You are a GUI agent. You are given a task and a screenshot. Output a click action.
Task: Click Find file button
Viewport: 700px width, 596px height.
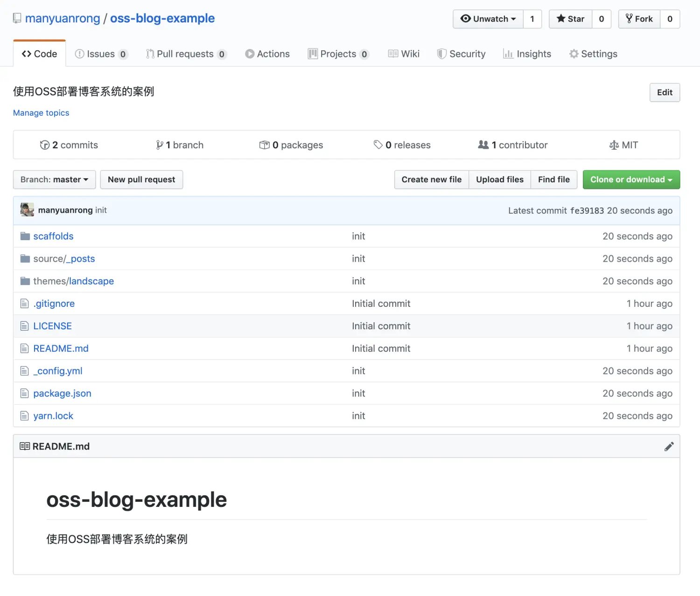554,180
